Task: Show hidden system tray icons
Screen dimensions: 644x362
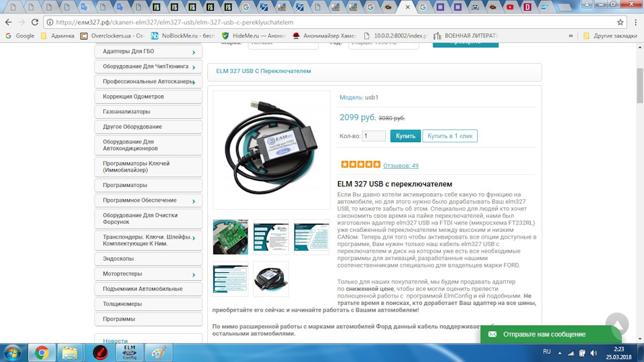Action: tap(559, 353)
